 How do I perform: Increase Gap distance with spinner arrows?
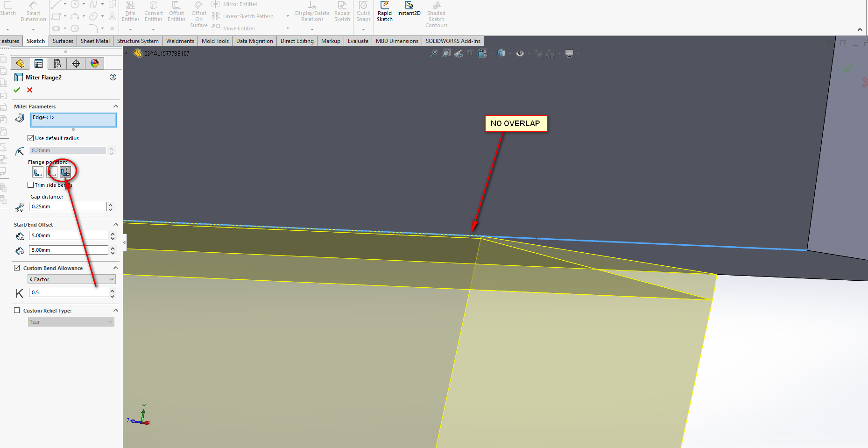pyautogui.click(x=111, y=204)
